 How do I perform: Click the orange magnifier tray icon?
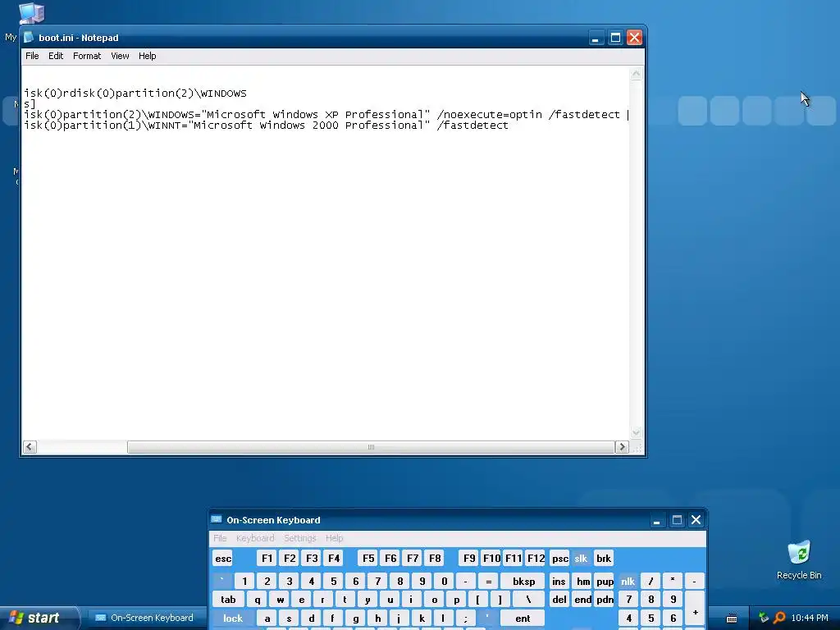point(779,618)
